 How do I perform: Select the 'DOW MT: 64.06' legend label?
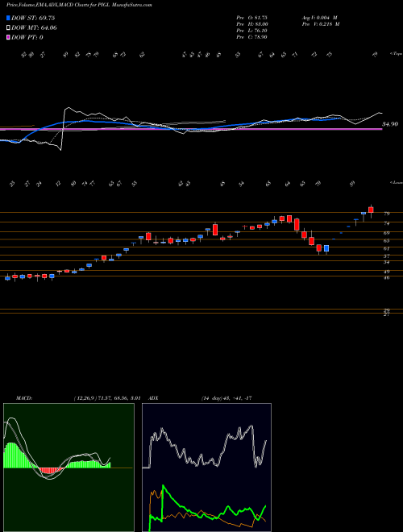tap(34, 28)
